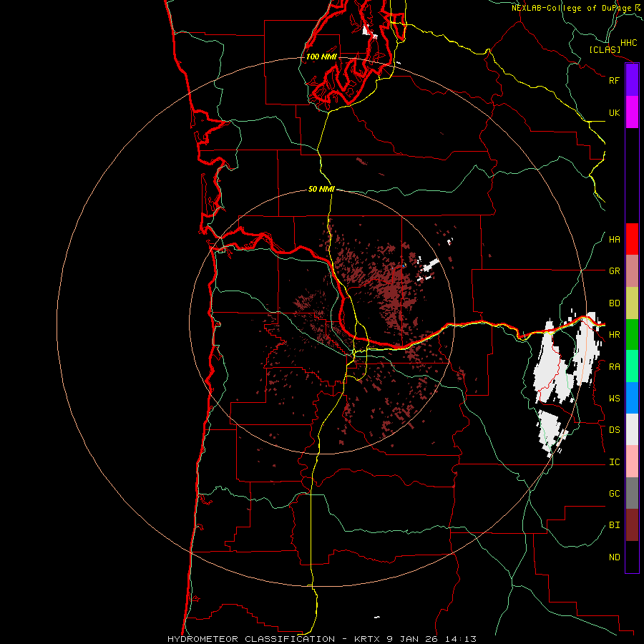
Task: Click the DS white legend swatch
Action: tap(632, 429)
